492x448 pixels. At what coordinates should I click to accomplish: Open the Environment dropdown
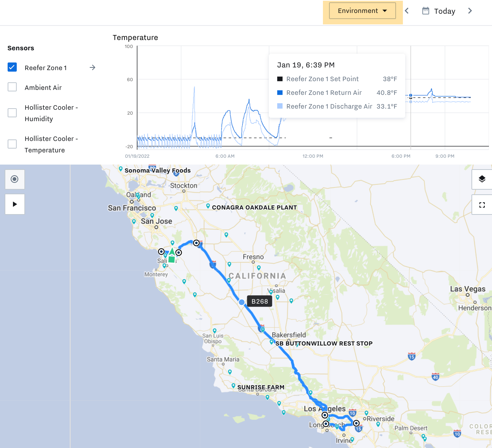pyautogui.click(x=362, y=11)
